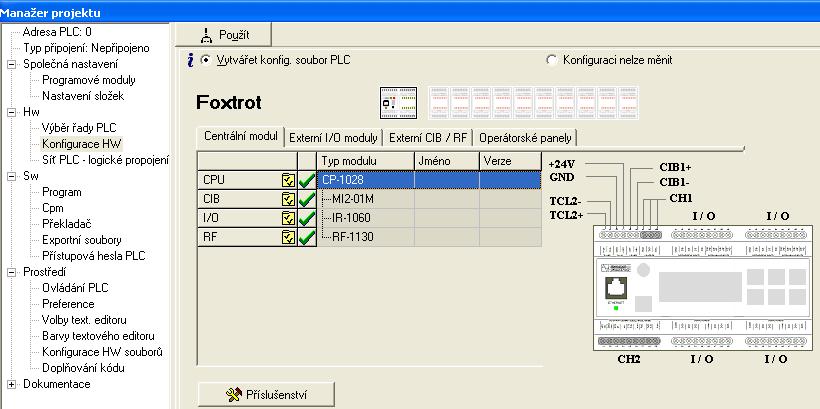Click the CPU row label
The height and width of the screenshot is (409, 820).
tap(214, 180)
